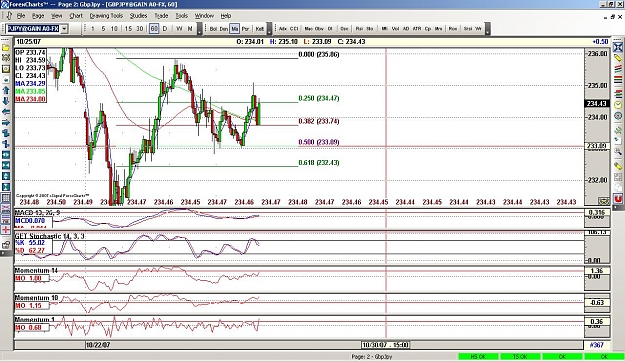Expand the indicator studies toolbar overflow arrow
This screenshot has width=625, height=362.
click(487, 29)
